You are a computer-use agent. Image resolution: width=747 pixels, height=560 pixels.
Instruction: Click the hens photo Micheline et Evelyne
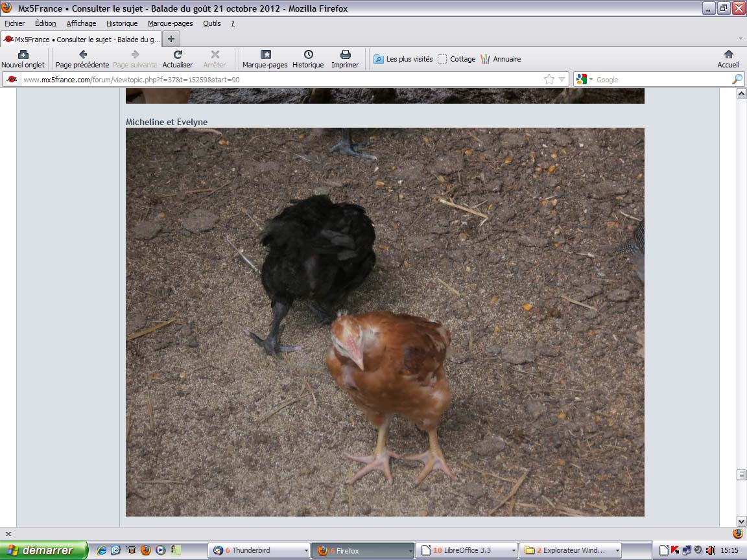click(x=385, y=322)
